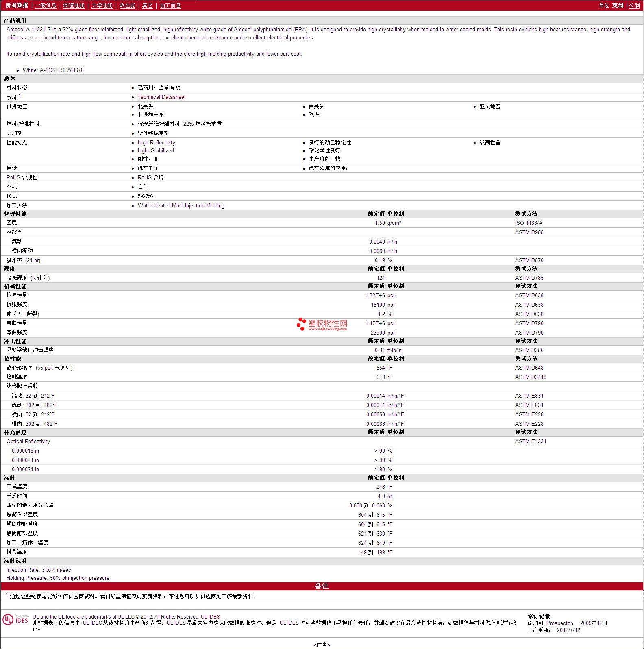Open the Optical Reflectivity link

tap(28, 441)
